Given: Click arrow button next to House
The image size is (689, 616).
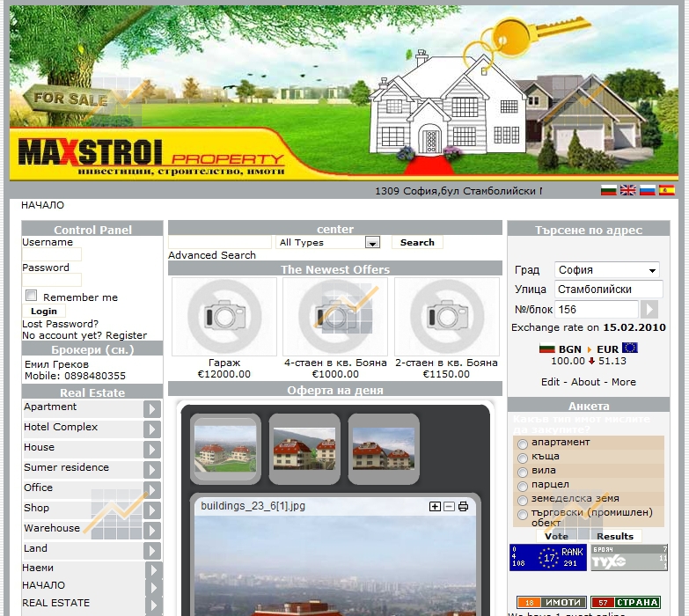Looking at the screenshot, I should point(152,450).
